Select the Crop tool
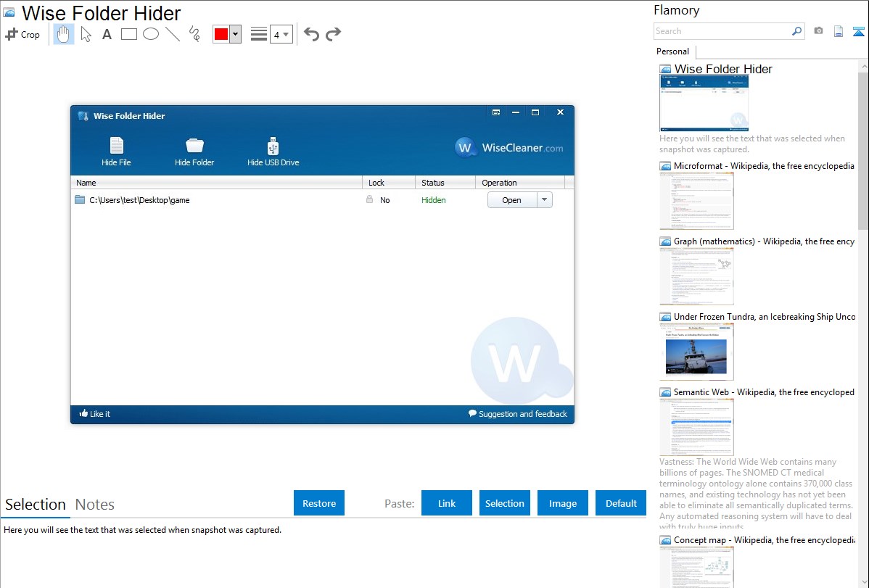Screen dimensions: 869x588 tap(22, 34)
